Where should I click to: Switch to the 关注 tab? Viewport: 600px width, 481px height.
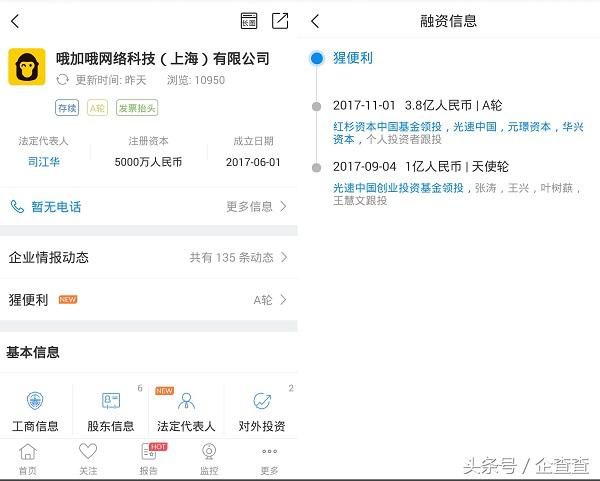coord(88,459)
